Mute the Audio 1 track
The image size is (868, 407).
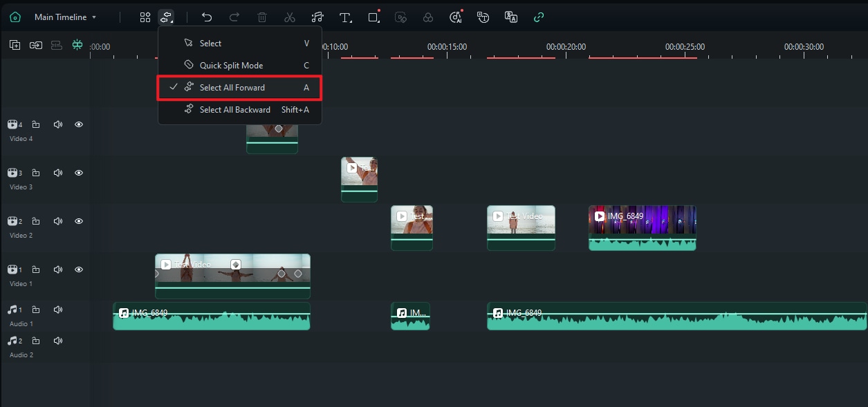58,310
